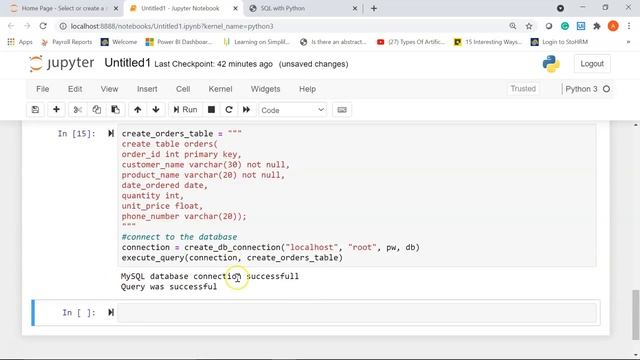
Task: Click the Trusted notebook indicator
Action: coord(523,89)
